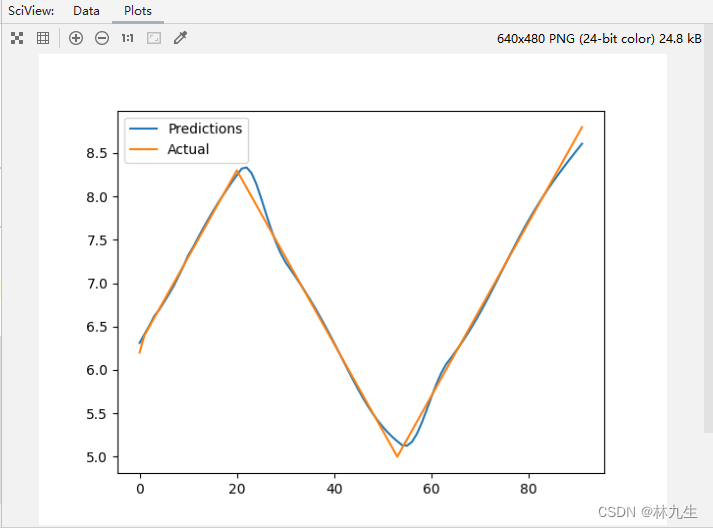Click the SciView panel label
Viewport: 713px width, 528px height.
(31, 10)
